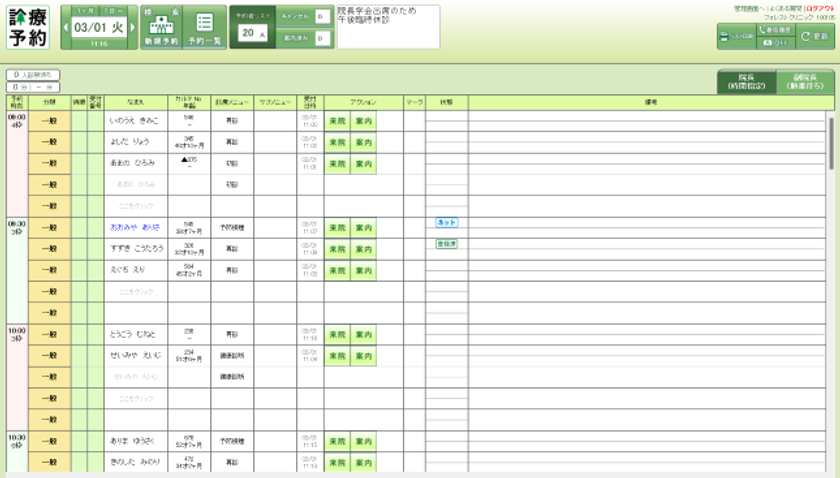Image resolution: width=840 pixels, height=478 pixels.
Task: Go to the previous day arrow
Action: point(65,27)
